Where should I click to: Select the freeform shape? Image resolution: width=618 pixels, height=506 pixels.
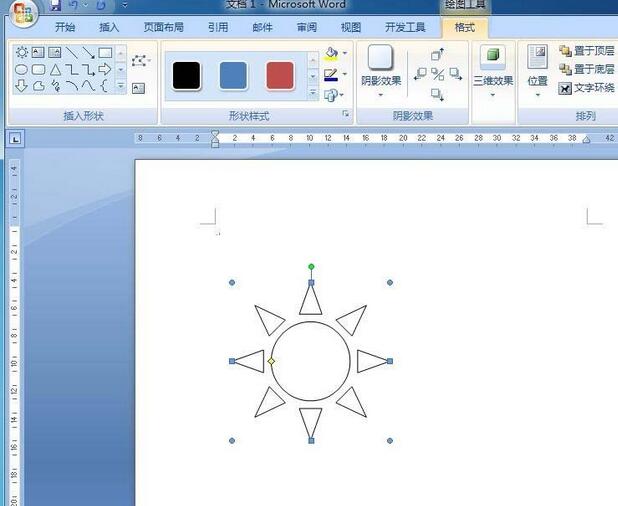[x=38, y=86]
